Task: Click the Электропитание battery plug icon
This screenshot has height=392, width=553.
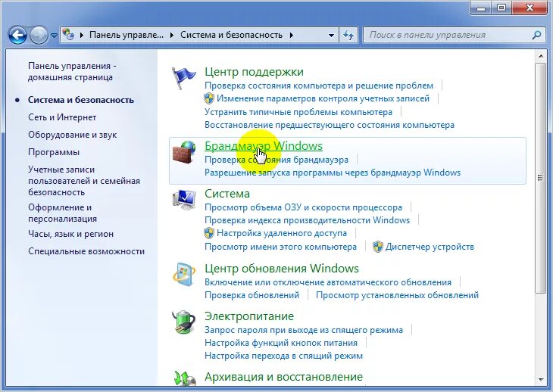Action: tap(184, 322)
